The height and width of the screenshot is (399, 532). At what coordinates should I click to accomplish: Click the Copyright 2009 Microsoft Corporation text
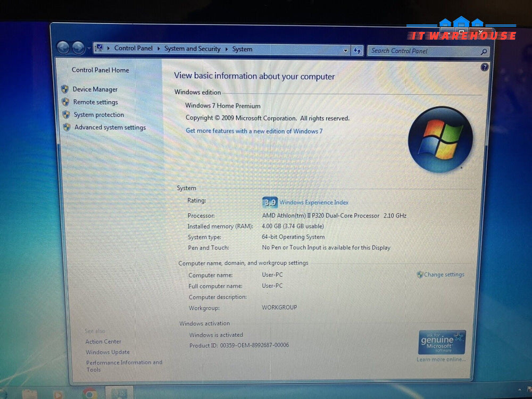coord(268,118)
